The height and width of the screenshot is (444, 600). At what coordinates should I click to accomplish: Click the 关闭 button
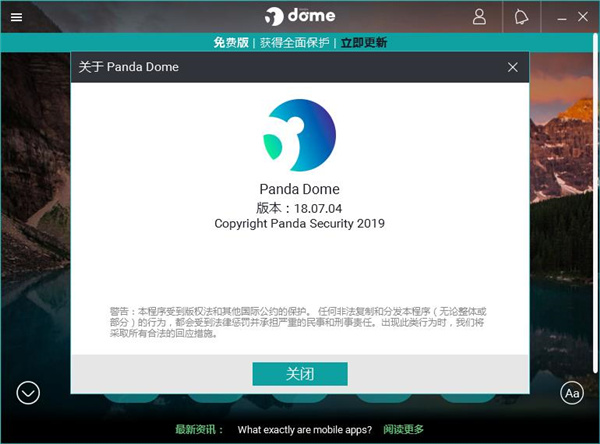click(x=300, y=374)
